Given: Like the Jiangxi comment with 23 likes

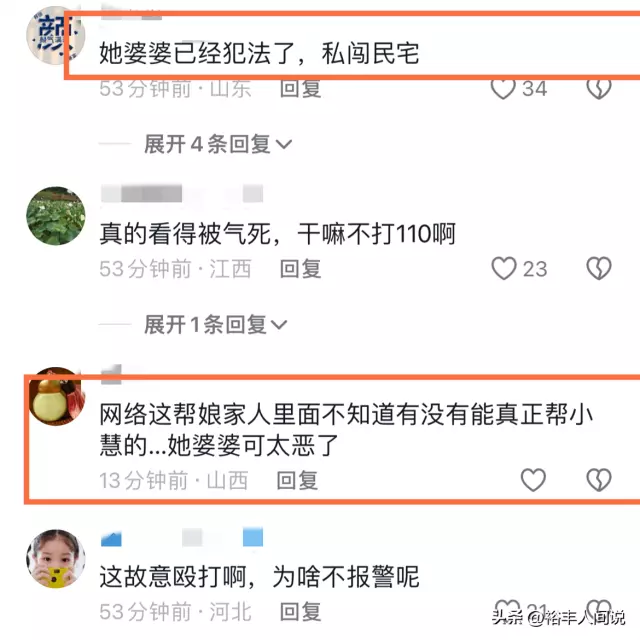Looking at the screenshot, I should 504,268.
